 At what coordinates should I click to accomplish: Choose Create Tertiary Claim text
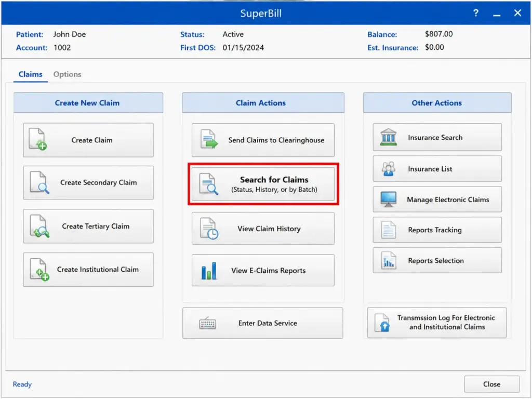point(96,227)
